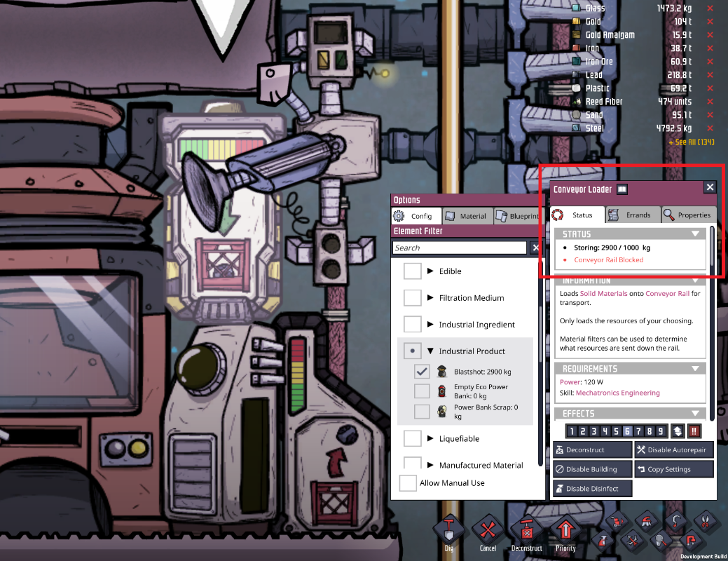The image size is (728, 561).
Task: Set building priority to 1
Action: [x=572, y=431]
